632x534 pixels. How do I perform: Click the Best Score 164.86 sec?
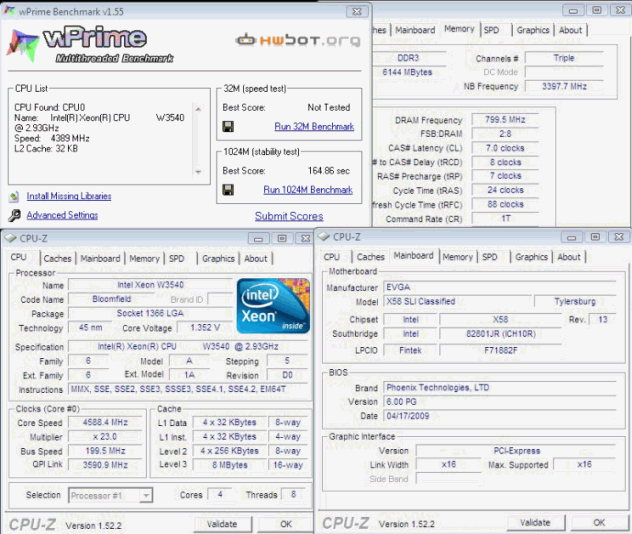click(328, 171)
